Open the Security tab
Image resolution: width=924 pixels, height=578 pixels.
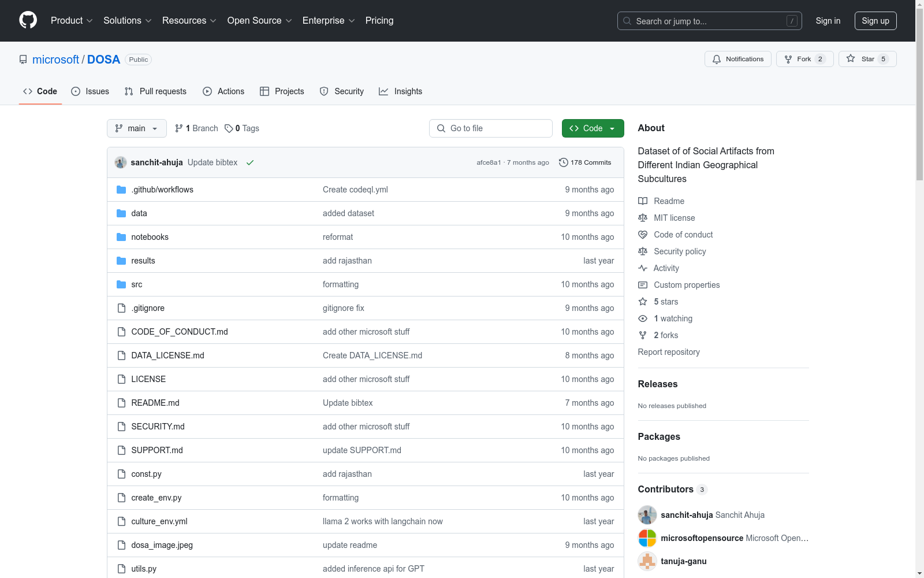coord(342,91)
